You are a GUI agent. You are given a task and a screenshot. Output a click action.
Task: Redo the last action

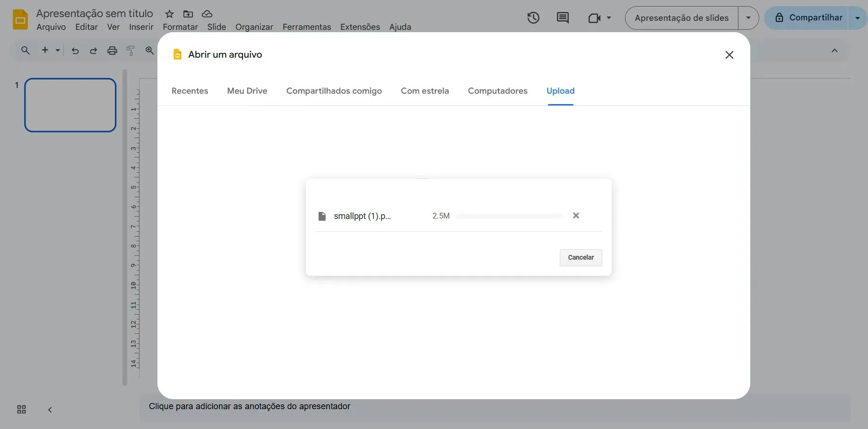[x=93, y=50]
